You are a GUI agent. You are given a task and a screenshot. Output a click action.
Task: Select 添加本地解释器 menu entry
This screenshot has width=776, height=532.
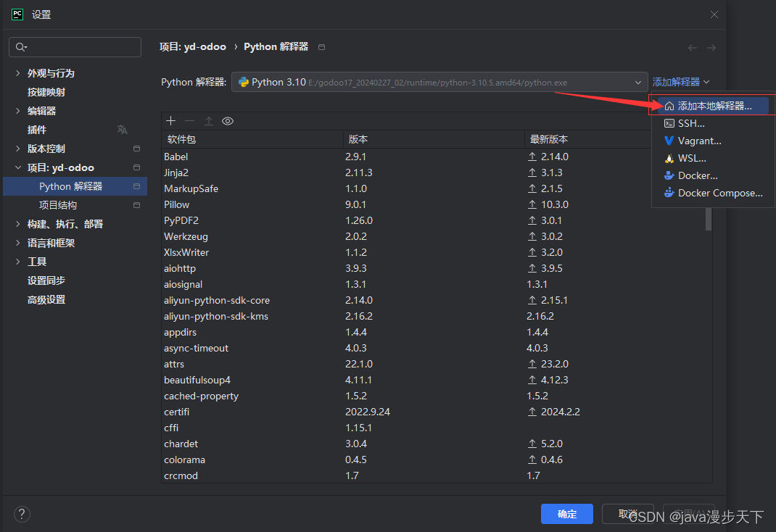(x=713, y=106)
